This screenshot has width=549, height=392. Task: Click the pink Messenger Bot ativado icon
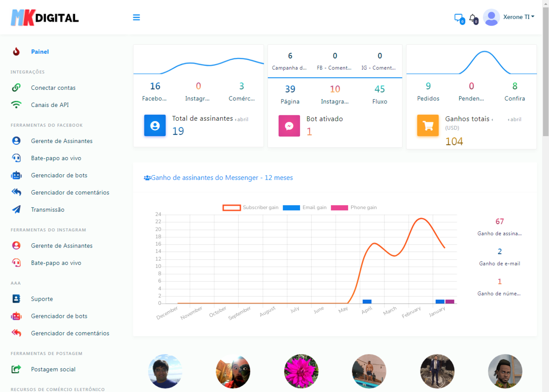289,126
